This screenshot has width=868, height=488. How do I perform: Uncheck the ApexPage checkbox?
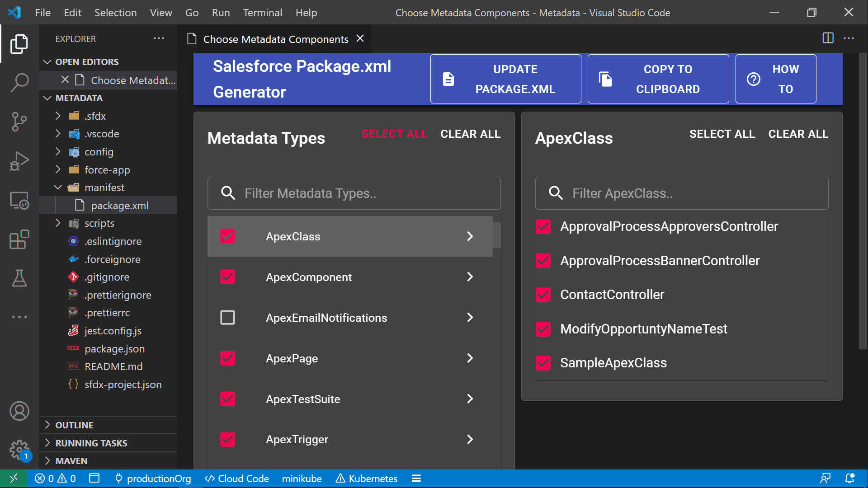coord(228,358)
